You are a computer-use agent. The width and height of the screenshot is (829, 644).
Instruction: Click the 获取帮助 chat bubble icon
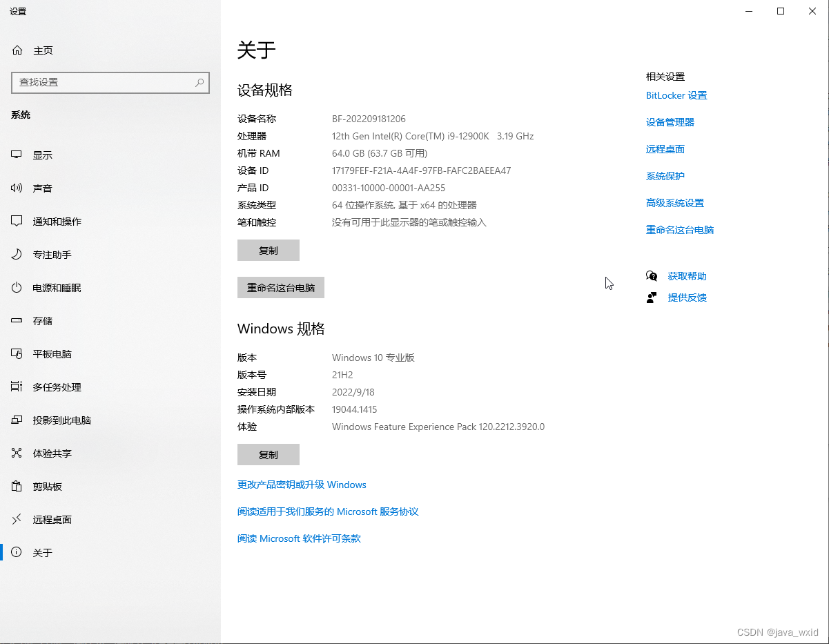(652, 276)
